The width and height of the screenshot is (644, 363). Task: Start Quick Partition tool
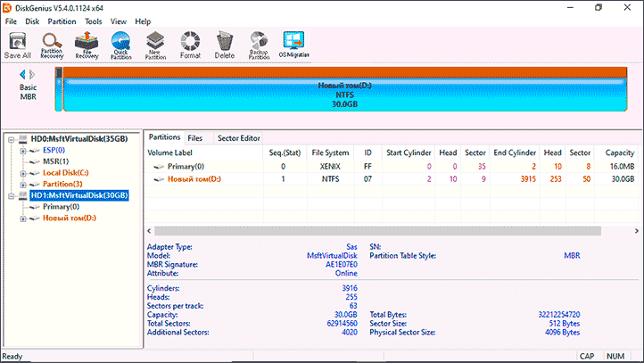120,45
